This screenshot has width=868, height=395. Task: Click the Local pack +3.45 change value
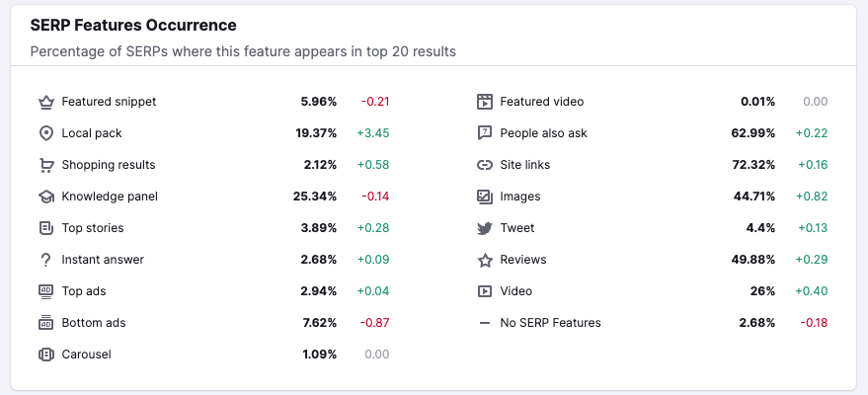[373, 133]
